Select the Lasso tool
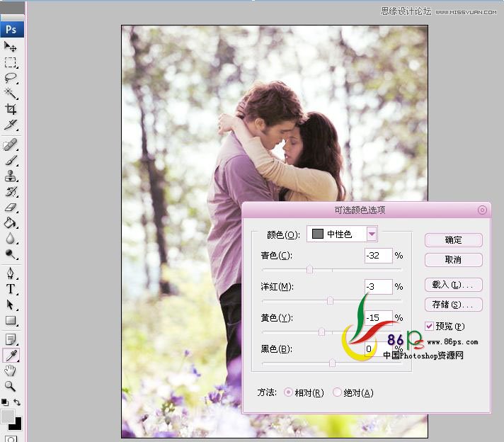This screenshot has height=442, width=504. point(11,78)
